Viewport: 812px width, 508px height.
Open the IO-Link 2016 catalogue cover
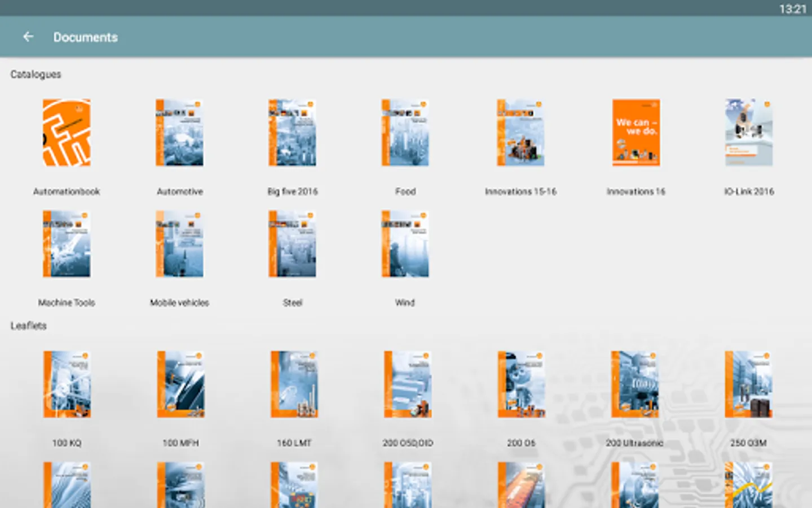coord(749,133)
